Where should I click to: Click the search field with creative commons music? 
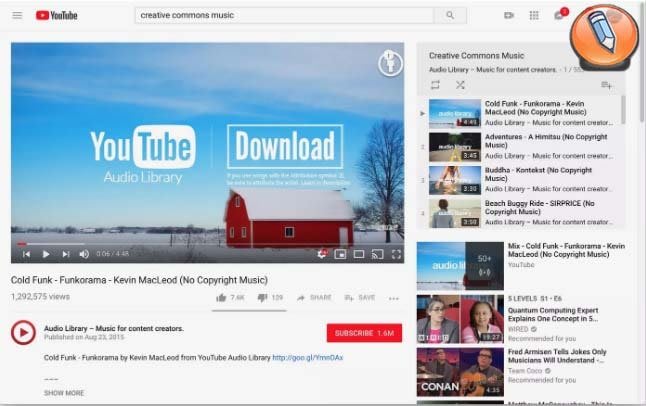pos(284,15)
